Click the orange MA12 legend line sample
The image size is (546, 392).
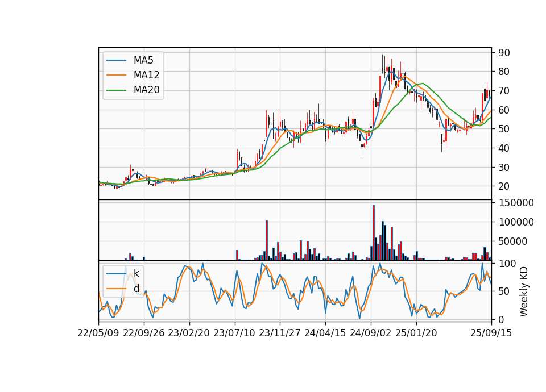[x=116, y=75]
